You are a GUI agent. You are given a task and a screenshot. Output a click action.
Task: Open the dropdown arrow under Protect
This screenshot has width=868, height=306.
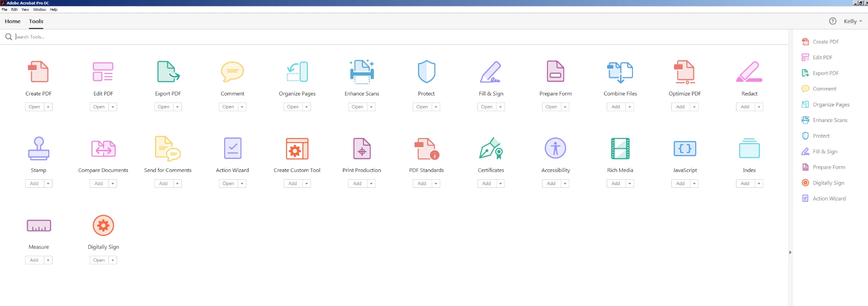click(x=436, y=107)
